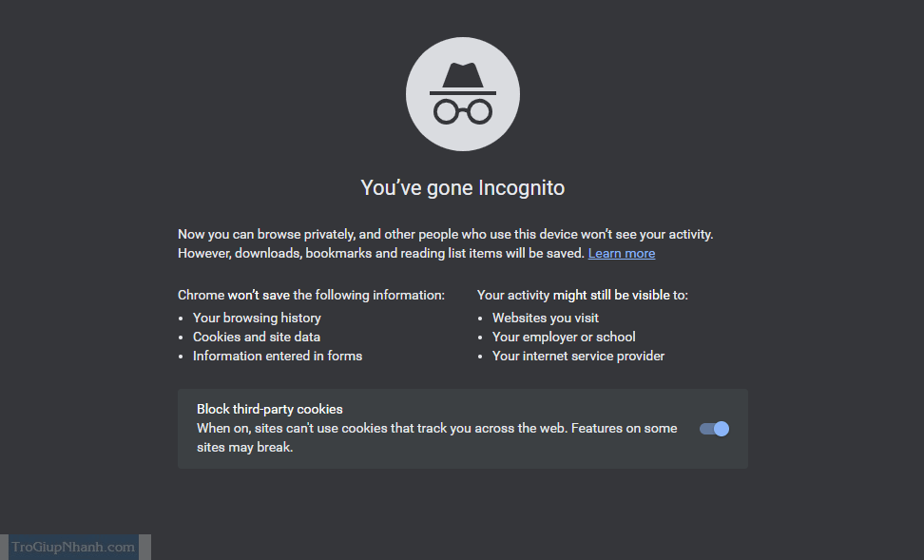
Task: Click the "Your activity might still be visible to" heading
Action: (583, 295)
